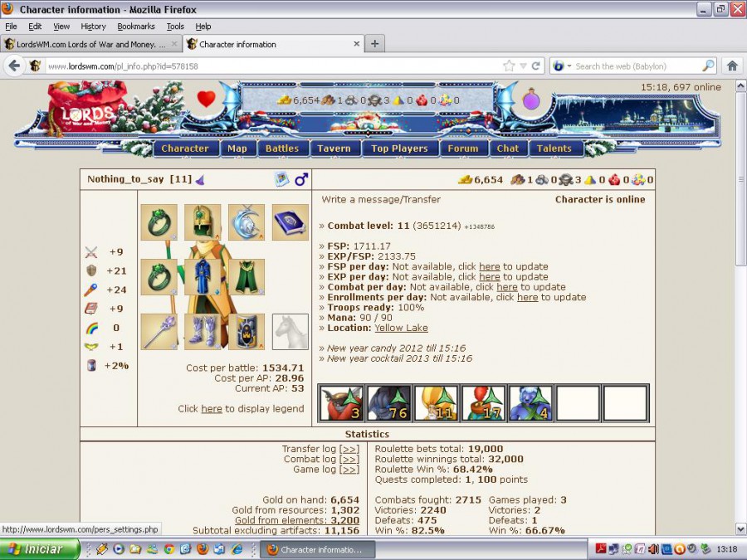
Task: Open a new tab with the plus button
Action: point(375,44)
